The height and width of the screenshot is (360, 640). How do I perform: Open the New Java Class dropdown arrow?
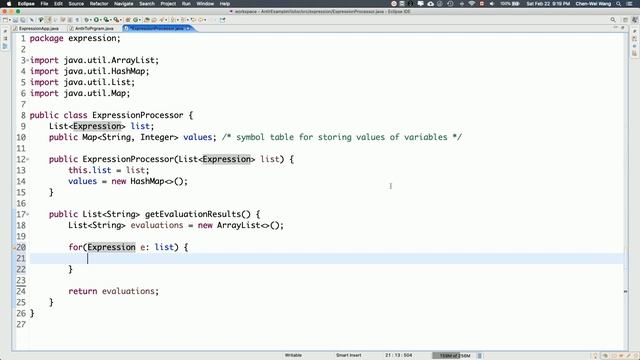click(140, 20)
